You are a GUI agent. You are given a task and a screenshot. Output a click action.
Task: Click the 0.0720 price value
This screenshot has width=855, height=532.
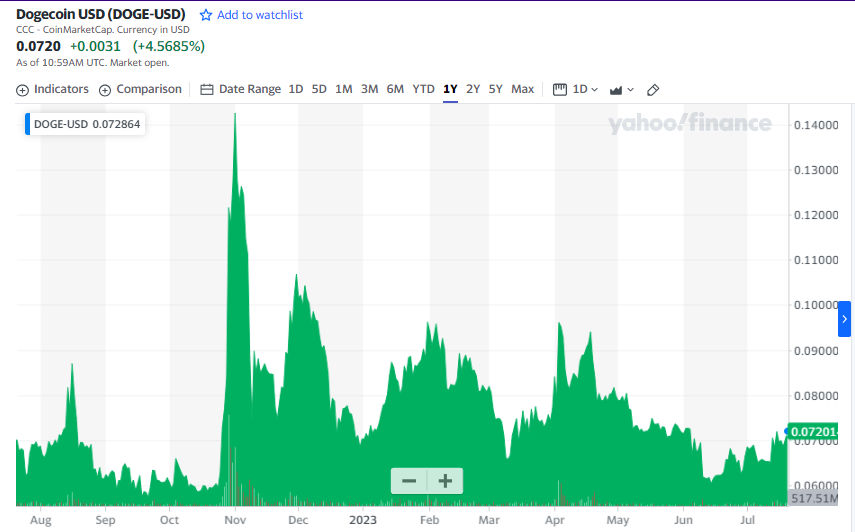point(38,46)
